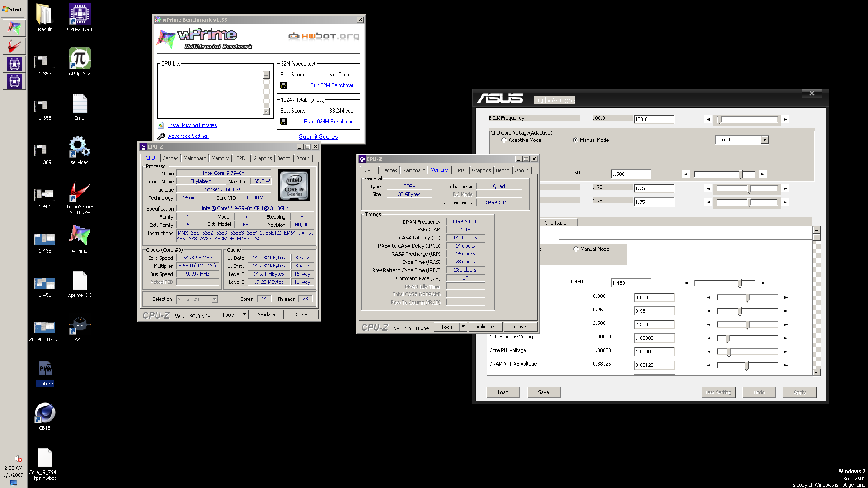The height and width of the screenshot is (488, 868).
Task: Open Core_i9_794 hwbot file icon
Action: coord(45,464)
